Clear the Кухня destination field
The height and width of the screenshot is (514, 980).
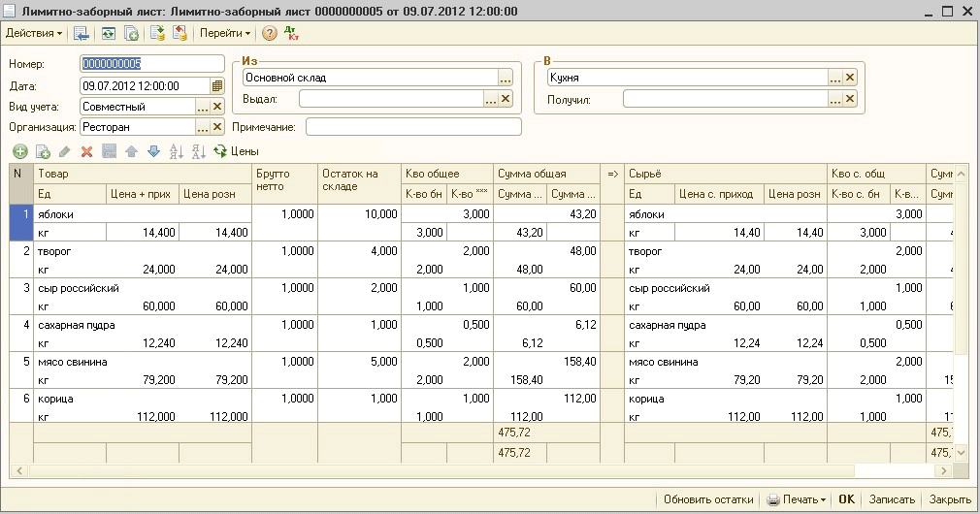(x=850, y=78)
